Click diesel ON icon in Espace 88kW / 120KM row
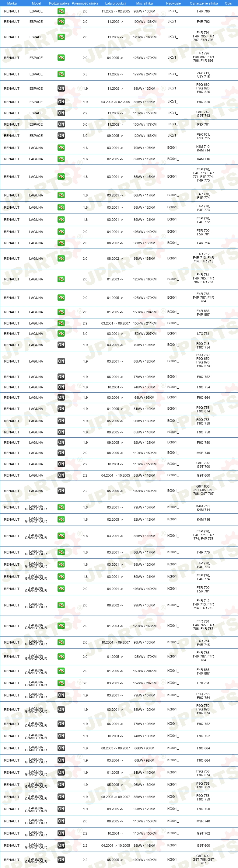 (61, 88)
